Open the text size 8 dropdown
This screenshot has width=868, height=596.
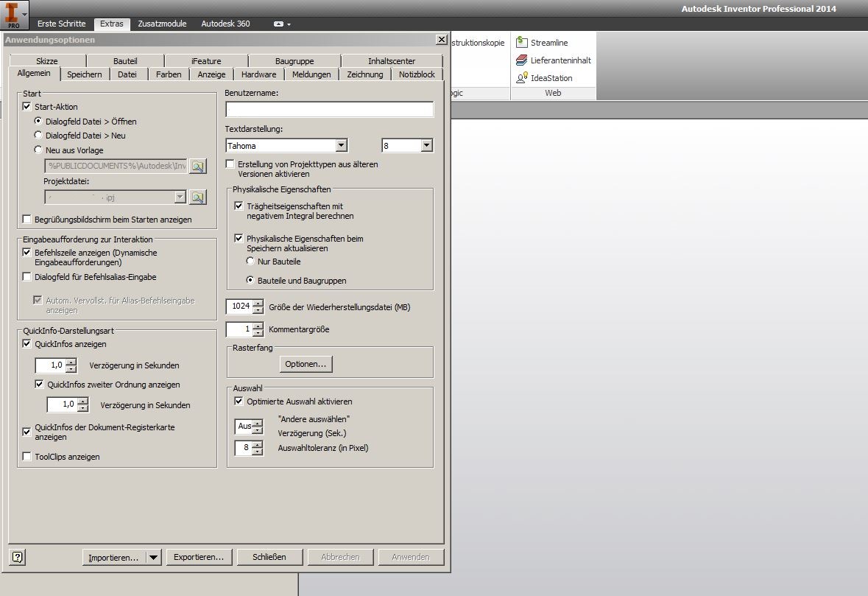click(427, 146)
